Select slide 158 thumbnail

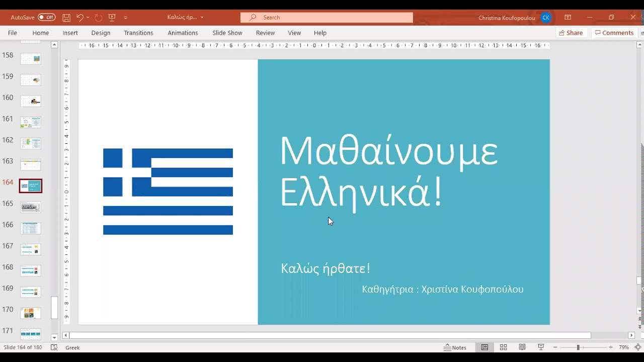coord(31,59)
